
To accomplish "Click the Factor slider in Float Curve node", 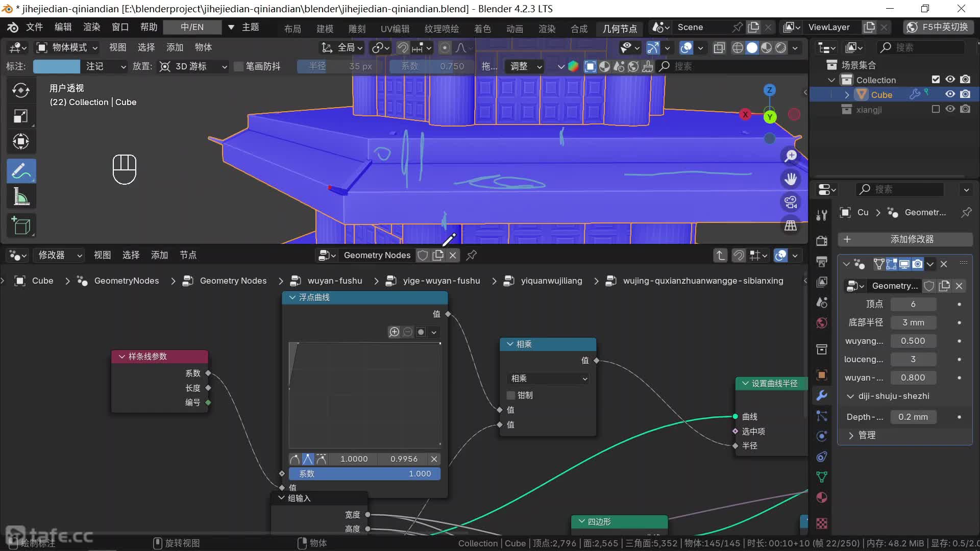I will click(364, 474).
